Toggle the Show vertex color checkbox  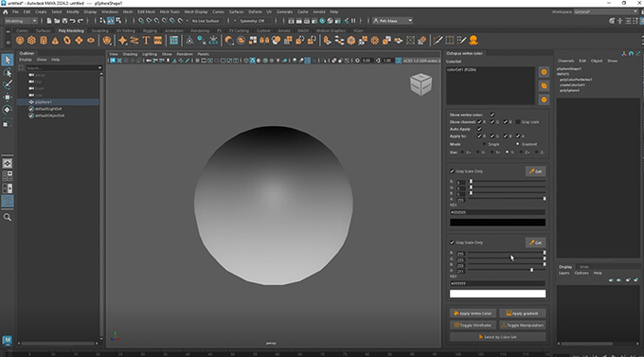pos(492,115)
